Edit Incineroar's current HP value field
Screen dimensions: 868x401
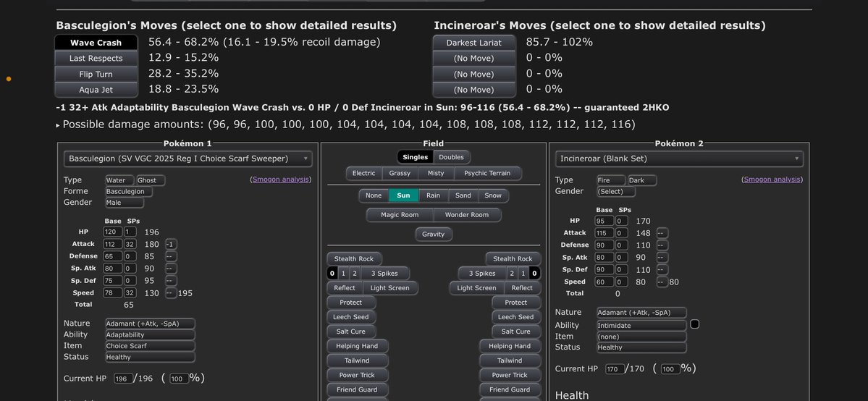pos(615,369)
